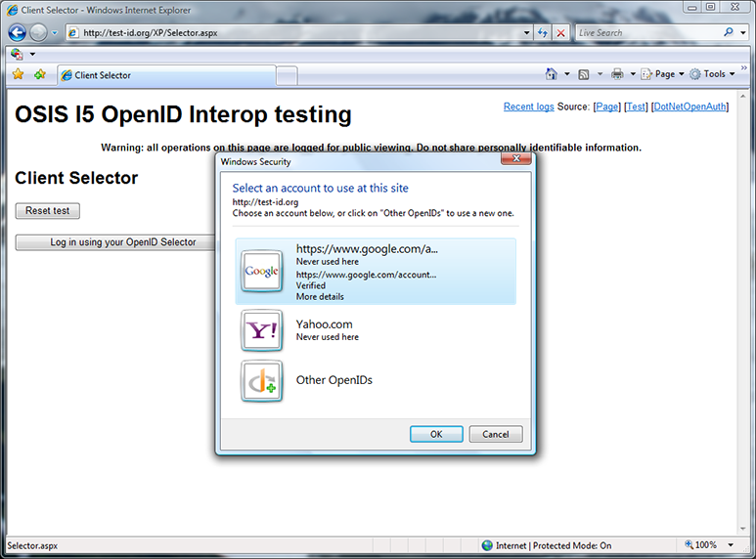The image size is (756, 559).
Task: Click the Add to Favorites icon
Action: click(x=39, y=74)
